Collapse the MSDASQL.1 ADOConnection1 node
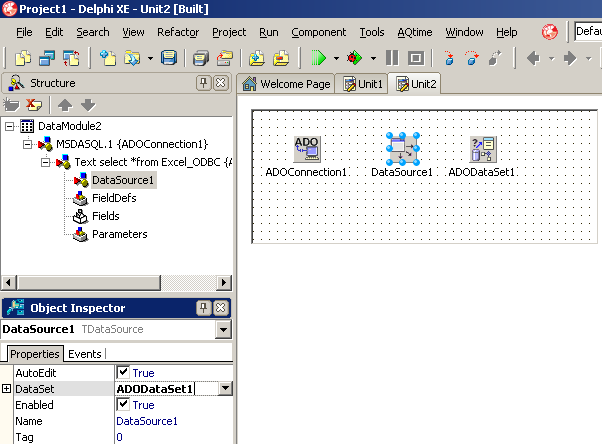This screenshot has width=602, height=444. click(x=27, y=144)
